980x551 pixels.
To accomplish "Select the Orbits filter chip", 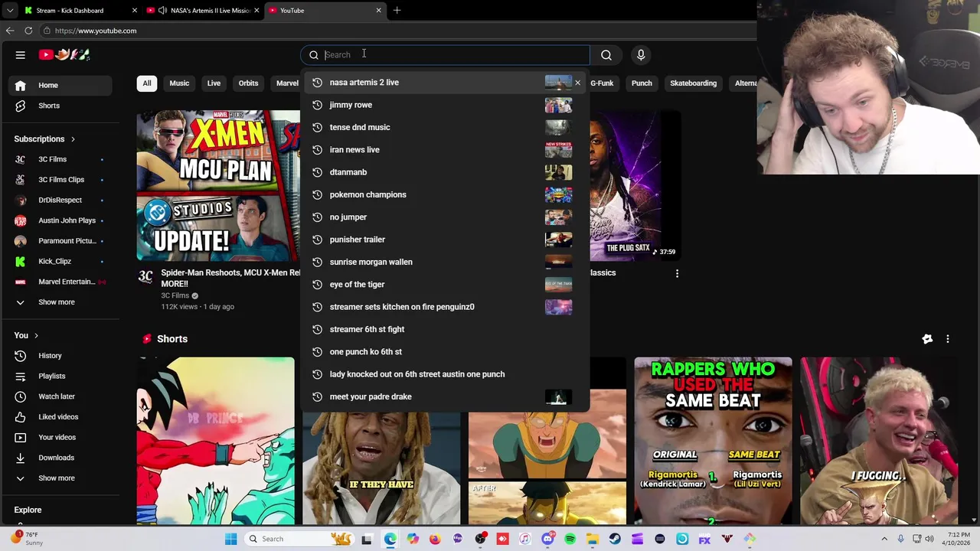I will (x=248, y=83).
